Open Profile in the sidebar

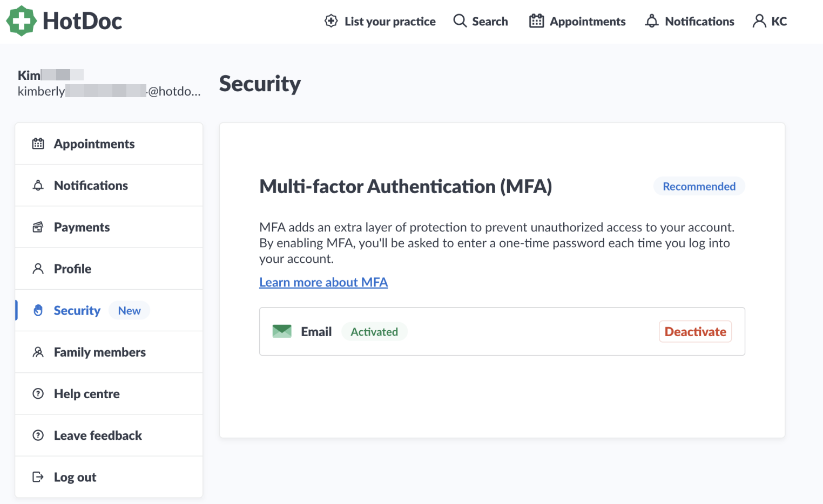click(109, 269)
